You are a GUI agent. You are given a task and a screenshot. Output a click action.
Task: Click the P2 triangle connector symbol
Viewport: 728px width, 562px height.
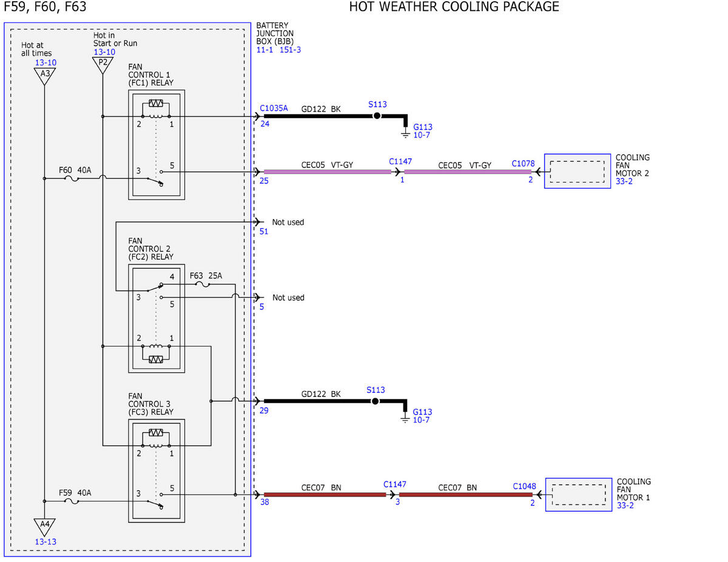click(x=103, y=65)
